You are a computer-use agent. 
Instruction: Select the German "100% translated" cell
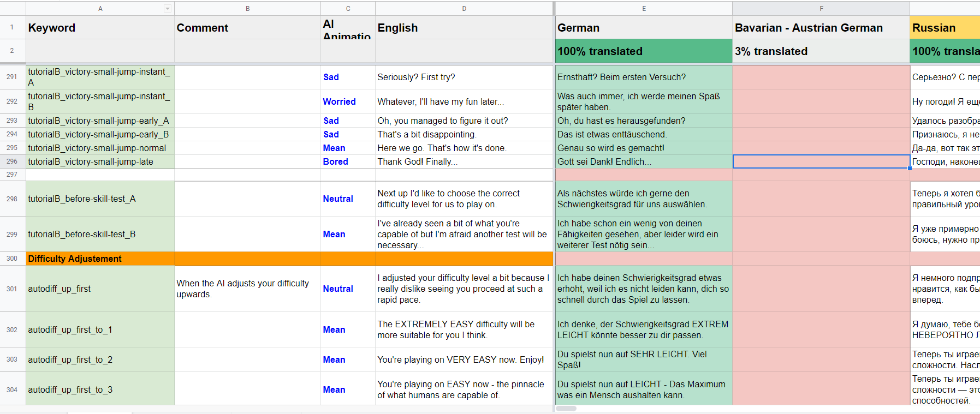pyautogui.click(x=643, y=51)
